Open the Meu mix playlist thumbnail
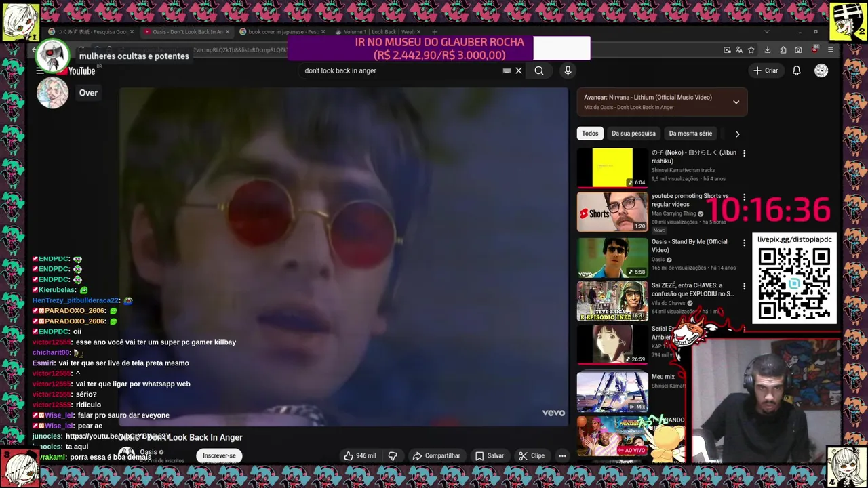 pos(612,392)
